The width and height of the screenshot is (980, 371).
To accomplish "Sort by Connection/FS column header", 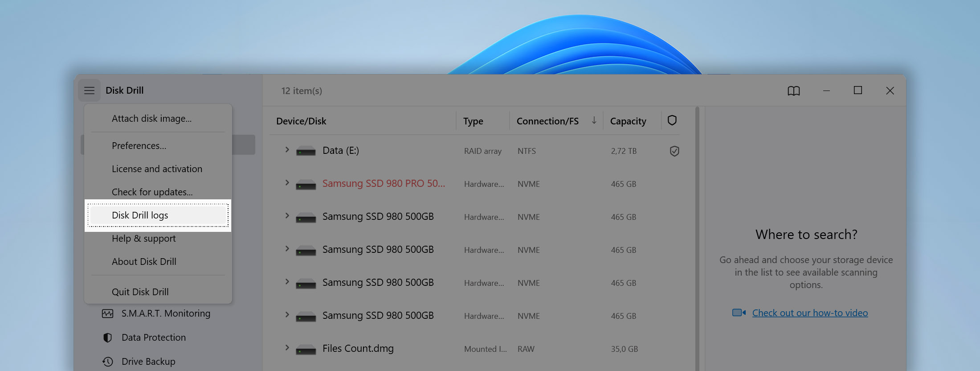I will tap(547, 121).
